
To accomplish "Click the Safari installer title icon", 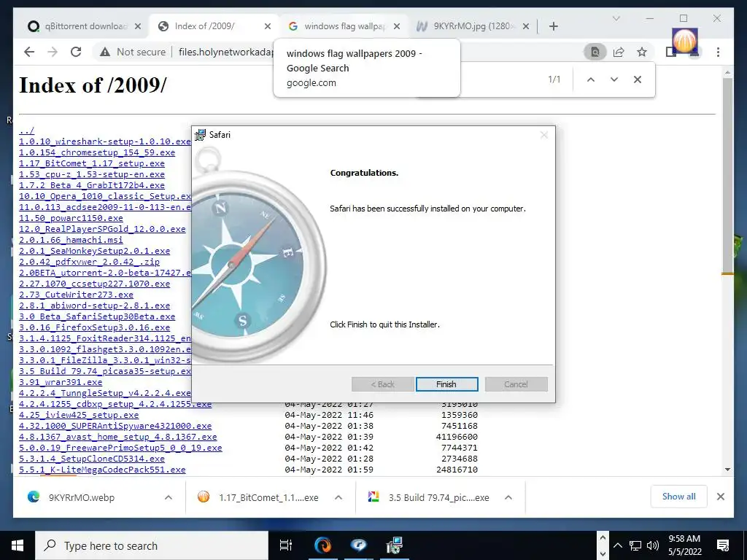I will point(201,135).
